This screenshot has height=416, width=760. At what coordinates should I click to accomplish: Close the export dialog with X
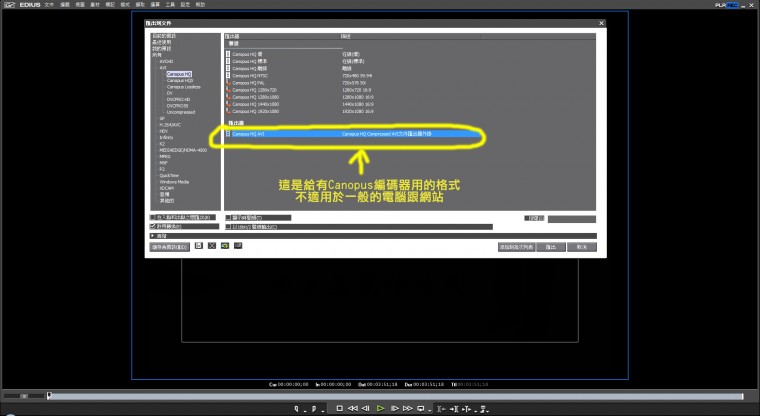click(x=601, y=23)
